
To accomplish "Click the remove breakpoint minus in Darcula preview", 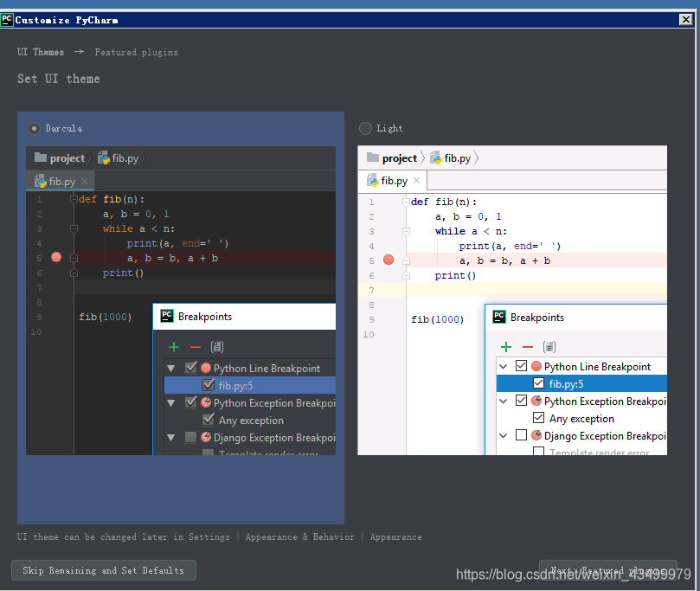I will click(196, 347).
